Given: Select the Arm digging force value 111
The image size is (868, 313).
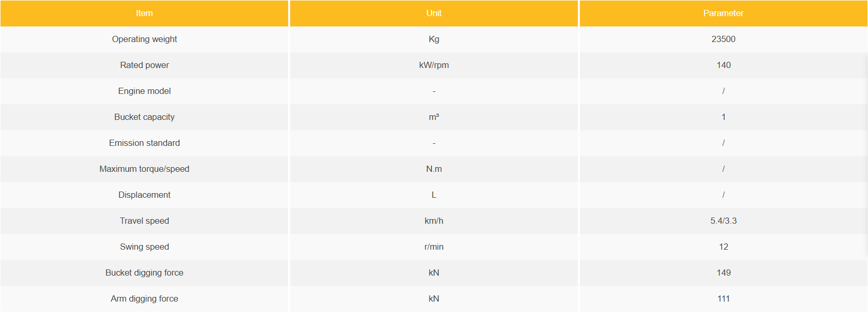Looking at the screenshot, I should [x=723, y=299].
